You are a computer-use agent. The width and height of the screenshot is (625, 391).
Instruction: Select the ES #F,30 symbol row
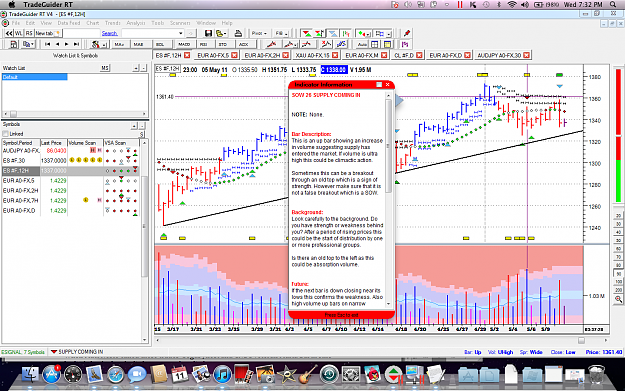(x=71, y=161)
